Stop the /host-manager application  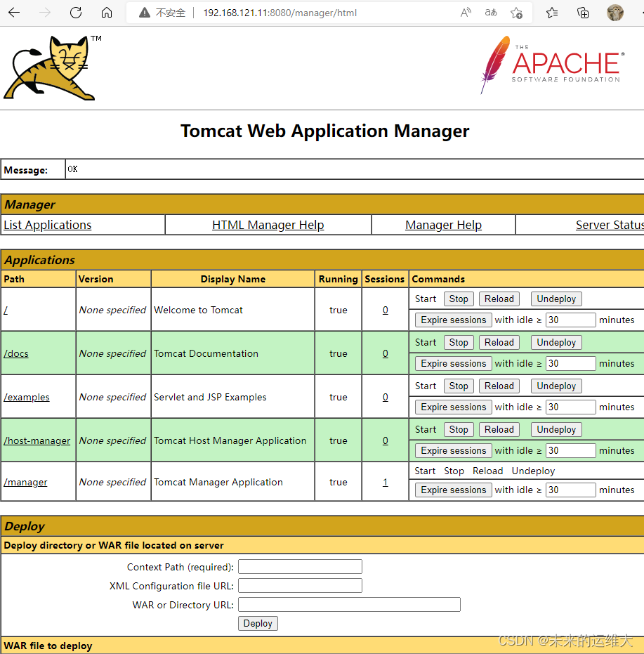tap(459, 430)
